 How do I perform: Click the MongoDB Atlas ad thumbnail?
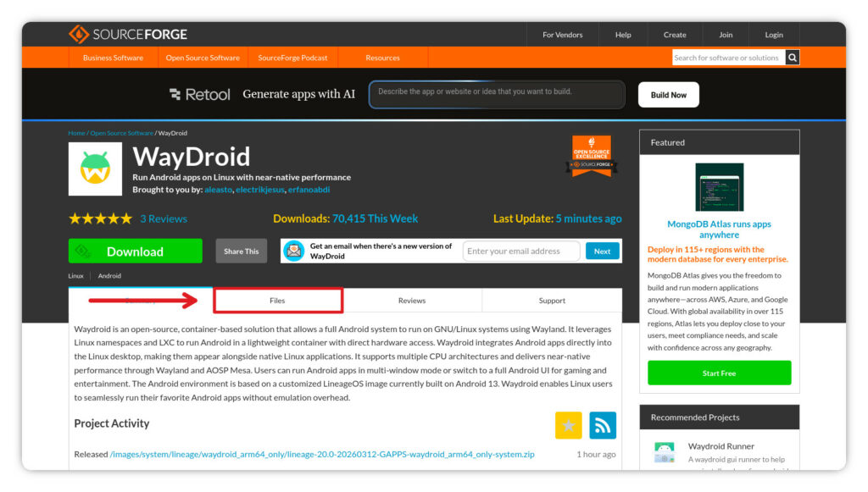[719, 187]
